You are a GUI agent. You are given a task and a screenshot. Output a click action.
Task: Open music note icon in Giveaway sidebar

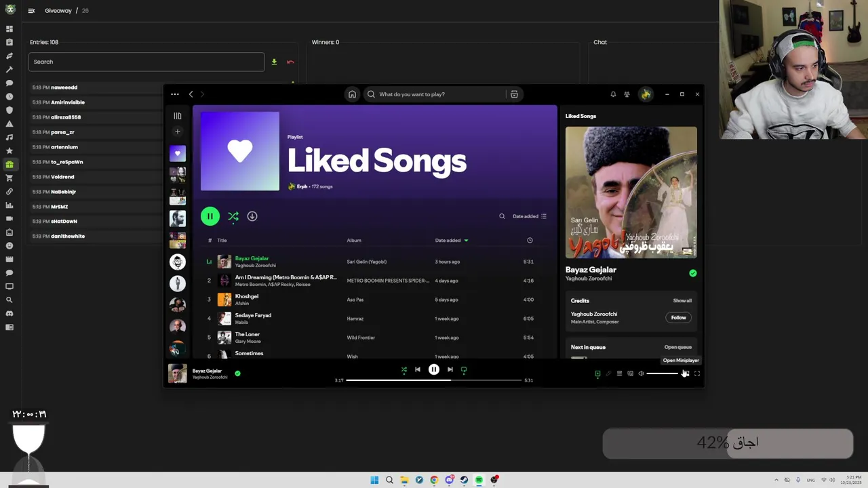coord(9,137)
